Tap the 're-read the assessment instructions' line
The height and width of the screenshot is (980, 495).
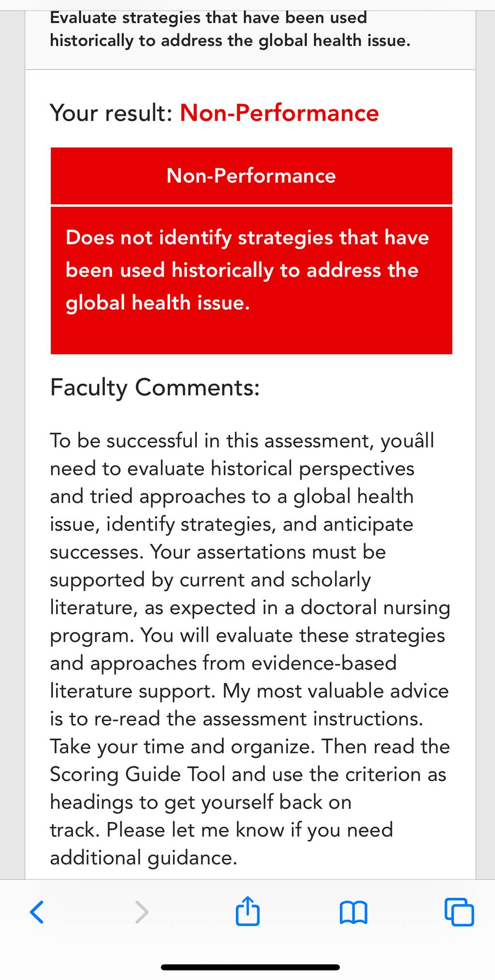click(237, 719)
